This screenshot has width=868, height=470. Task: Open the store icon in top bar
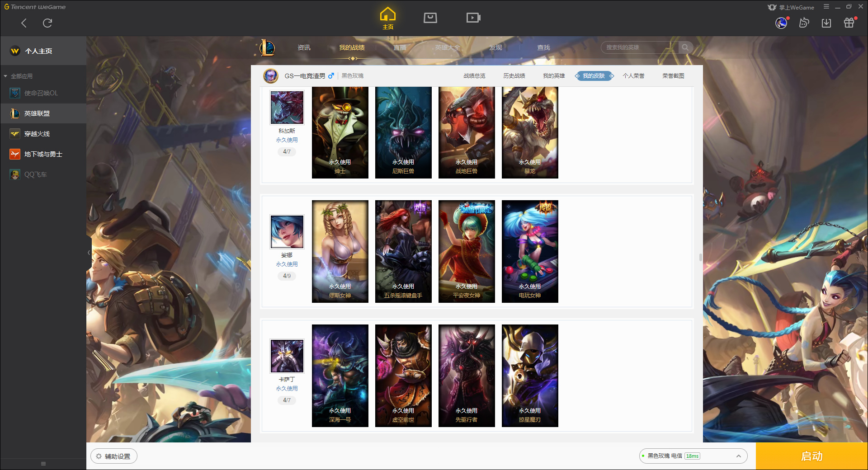click(x=430, y=18)
